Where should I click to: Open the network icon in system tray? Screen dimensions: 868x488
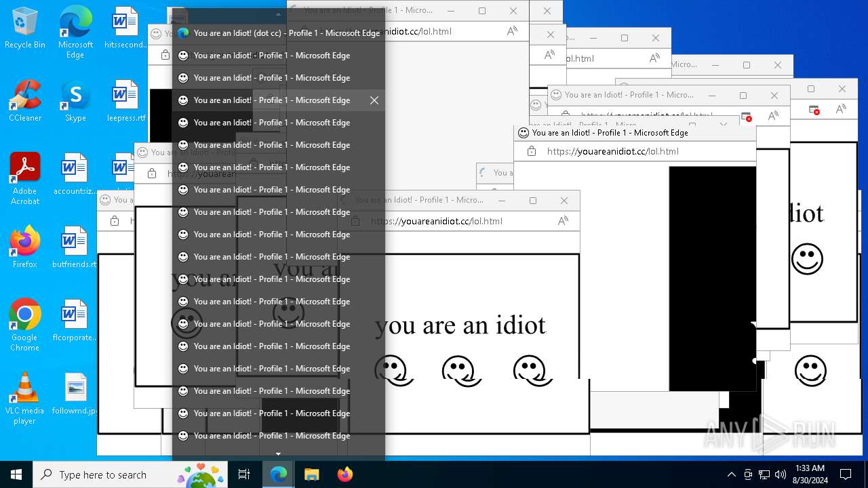pyautogui.click(x=764, y=474)
